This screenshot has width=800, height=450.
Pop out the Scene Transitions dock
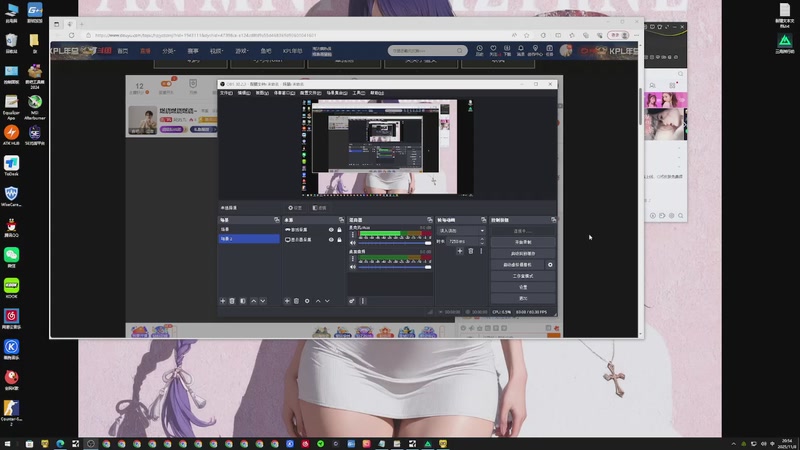(x=483, y=220)
